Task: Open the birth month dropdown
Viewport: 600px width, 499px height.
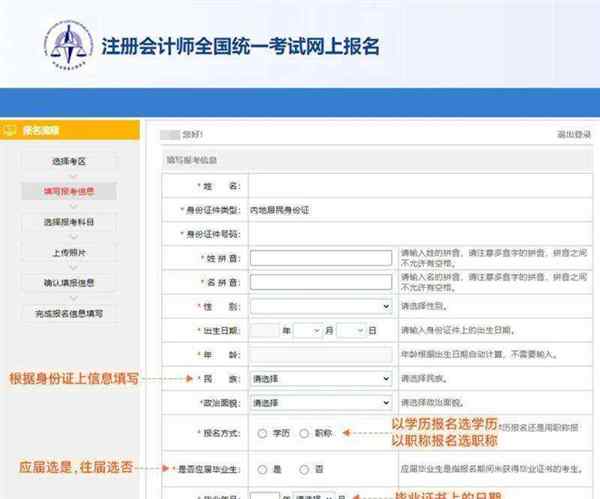Action: pos(308,331)
